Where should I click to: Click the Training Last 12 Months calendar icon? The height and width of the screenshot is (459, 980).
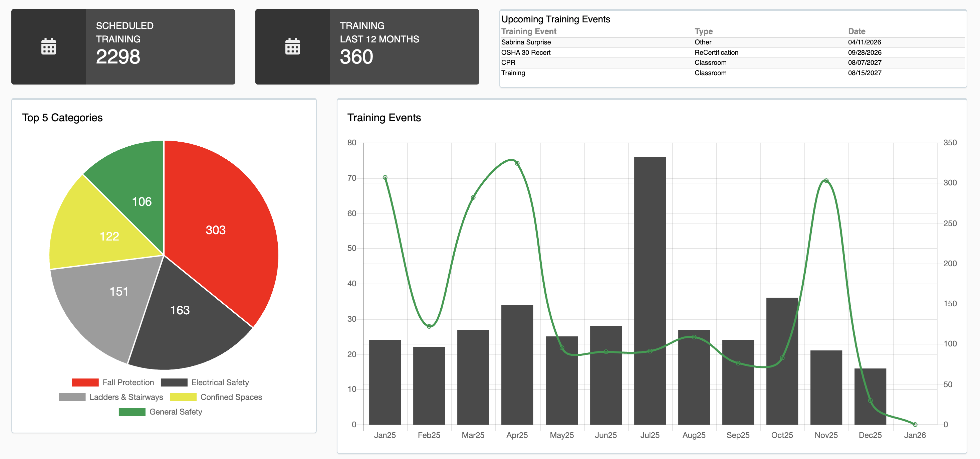[x=292, y=46]
